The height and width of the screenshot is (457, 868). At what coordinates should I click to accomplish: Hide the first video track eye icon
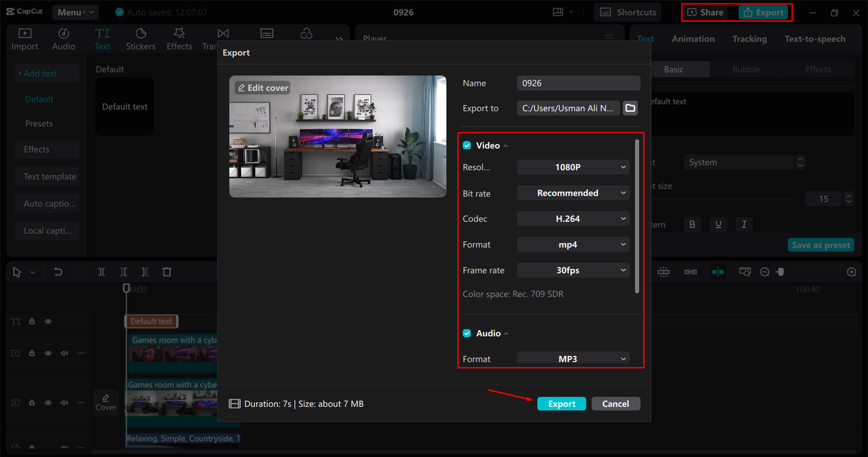click(48, 353)
